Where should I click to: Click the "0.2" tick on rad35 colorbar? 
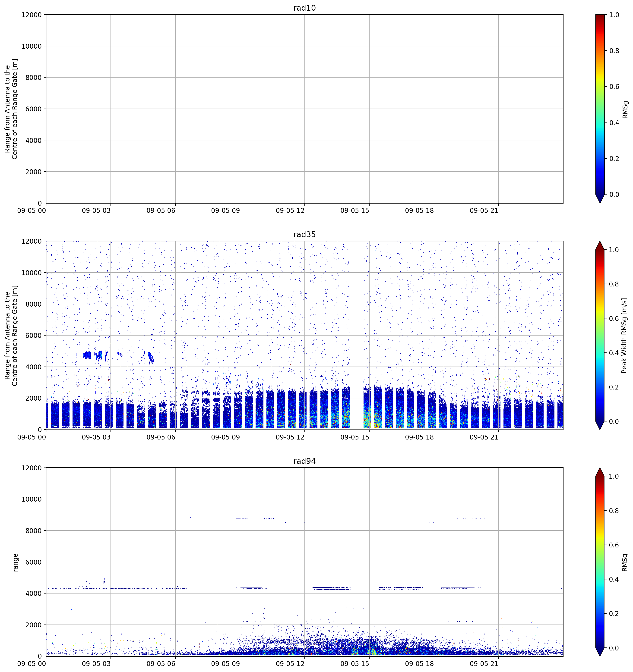614,387
